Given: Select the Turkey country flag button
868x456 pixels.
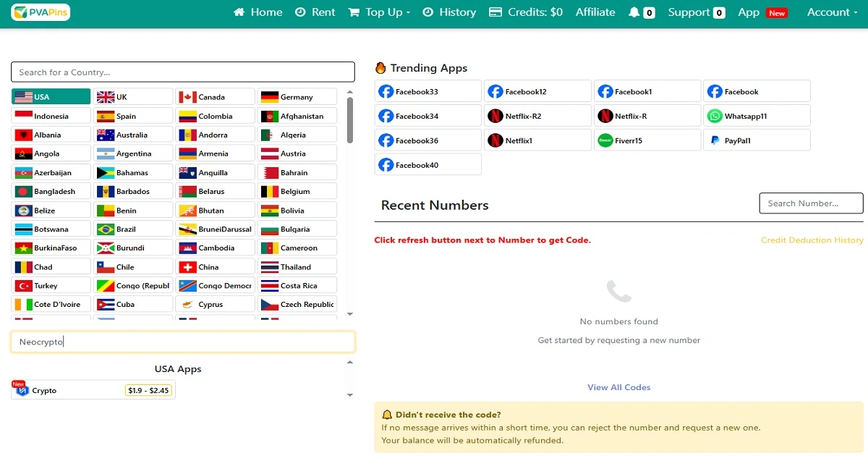Looking at the screenshot, I should (x=51, y=285).
